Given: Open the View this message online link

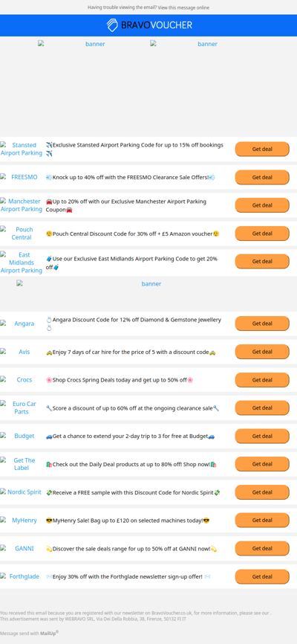Looking at the screenshot, I should tap(183, 7).
